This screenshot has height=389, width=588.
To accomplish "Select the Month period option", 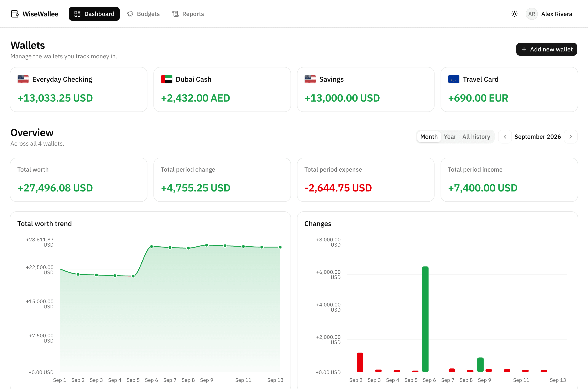I will point(429,137).
